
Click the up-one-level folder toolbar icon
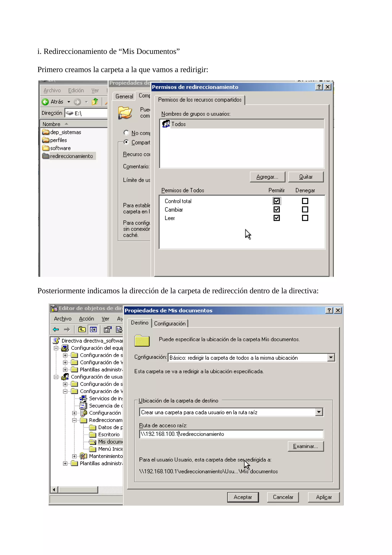tap(82, 329)
